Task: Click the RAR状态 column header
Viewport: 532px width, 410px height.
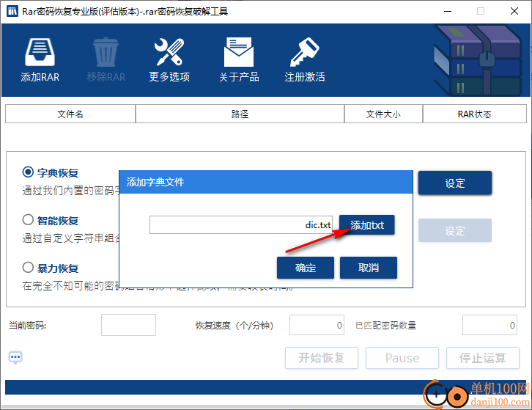Action: (475, 114)
